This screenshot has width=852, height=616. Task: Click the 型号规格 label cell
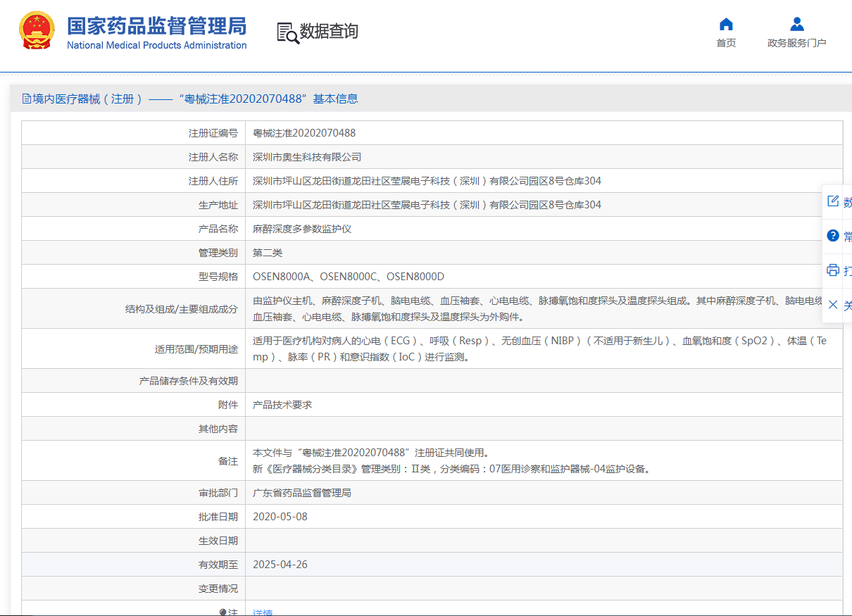133,277
